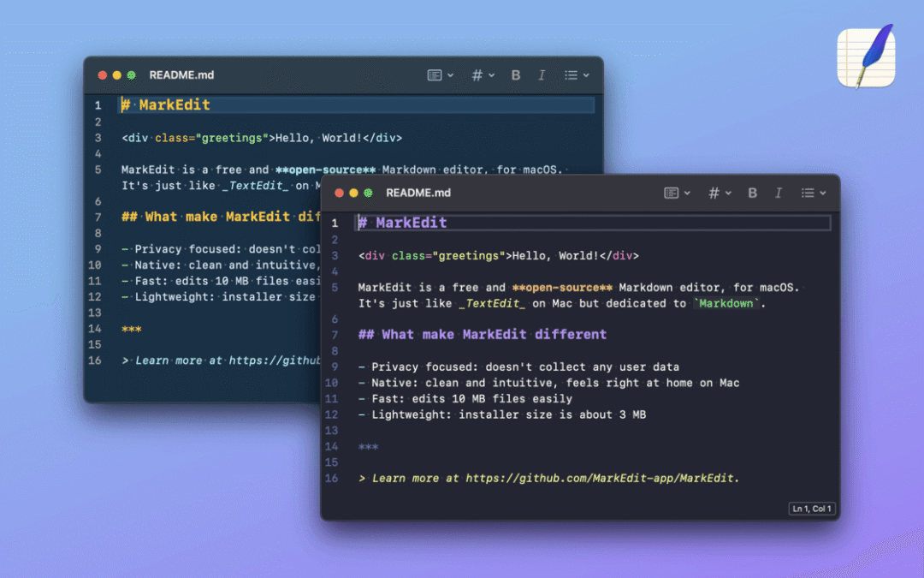Click README.md title in back window

[181, 74]
